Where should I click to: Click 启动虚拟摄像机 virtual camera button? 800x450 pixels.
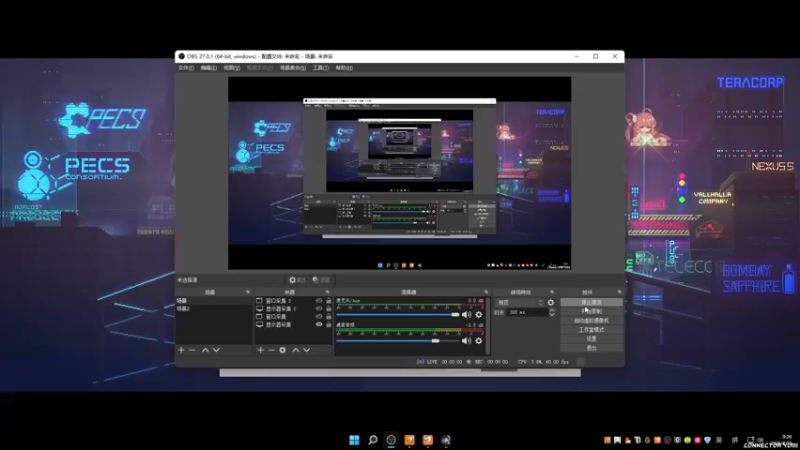pos(591,320)
